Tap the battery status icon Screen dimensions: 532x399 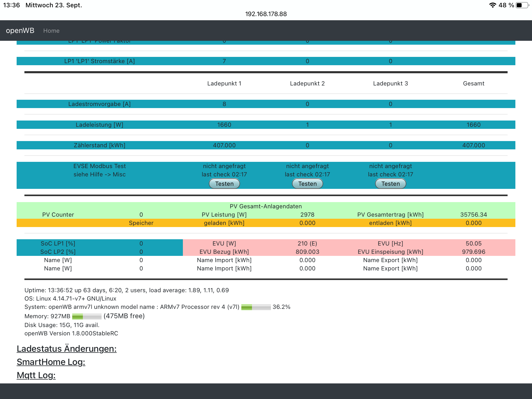(522, 5)
